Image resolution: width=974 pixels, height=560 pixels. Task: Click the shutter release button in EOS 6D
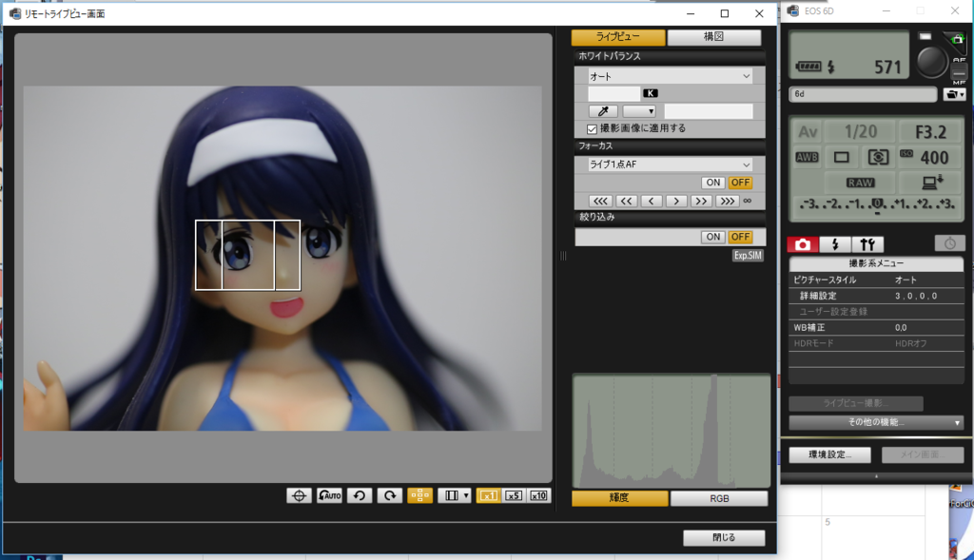[930, 62]
